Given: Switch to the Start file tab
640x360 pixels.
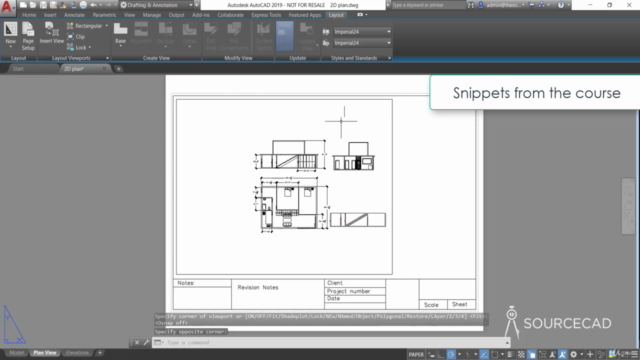Looking at the screenshot, I should pos(18,69).
